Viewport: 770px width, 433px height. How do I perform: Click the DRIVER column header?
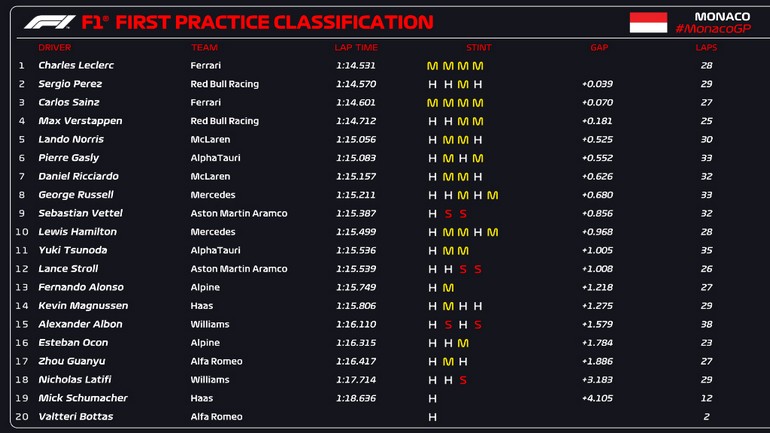(55, 47)
